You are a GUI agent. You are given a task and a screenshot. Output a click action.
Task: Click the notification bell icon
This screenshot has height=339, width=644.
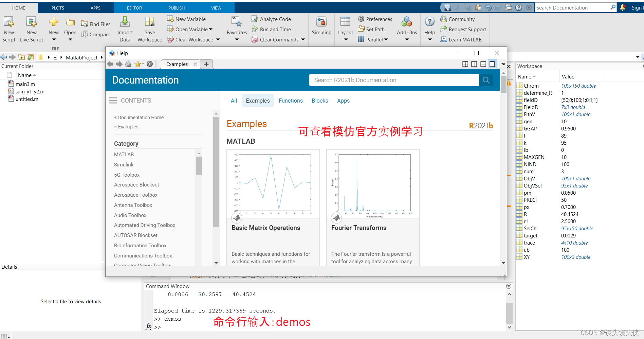point(623,7)
